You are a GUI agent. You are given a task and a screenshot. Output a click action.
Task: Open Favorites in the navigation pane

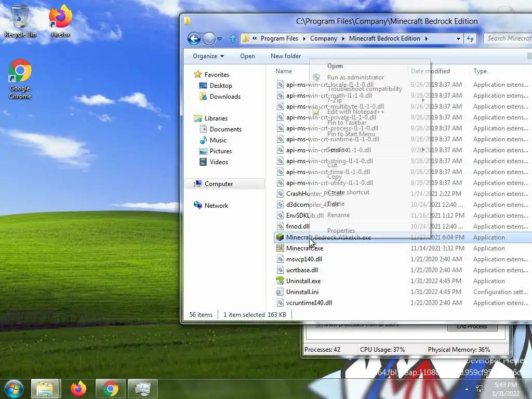point(217,75)
